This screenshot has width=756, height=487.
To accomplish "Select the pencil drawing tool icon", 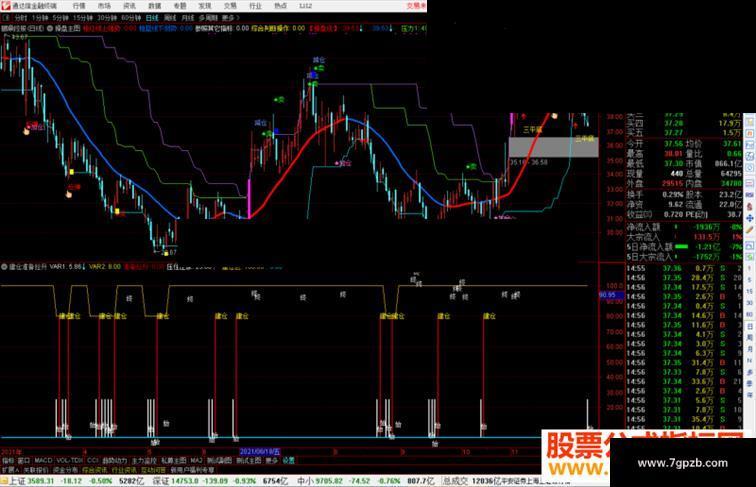I will point(750,230).
